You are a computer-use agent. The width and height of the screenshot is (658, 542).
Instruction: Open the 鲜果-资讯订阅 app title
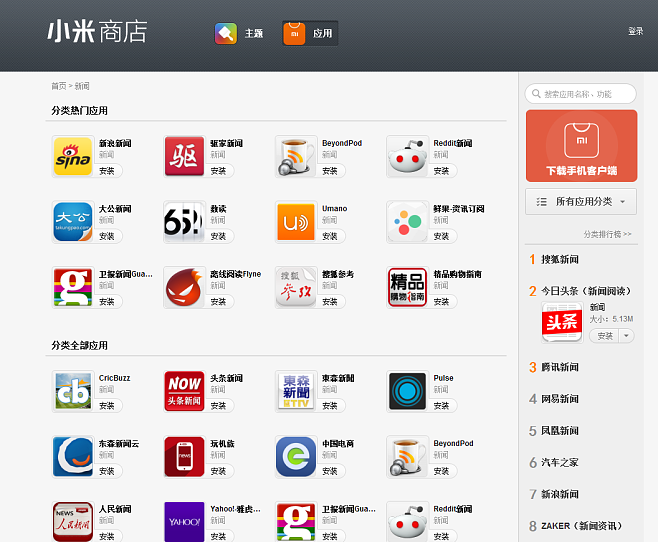pos(459,208)
